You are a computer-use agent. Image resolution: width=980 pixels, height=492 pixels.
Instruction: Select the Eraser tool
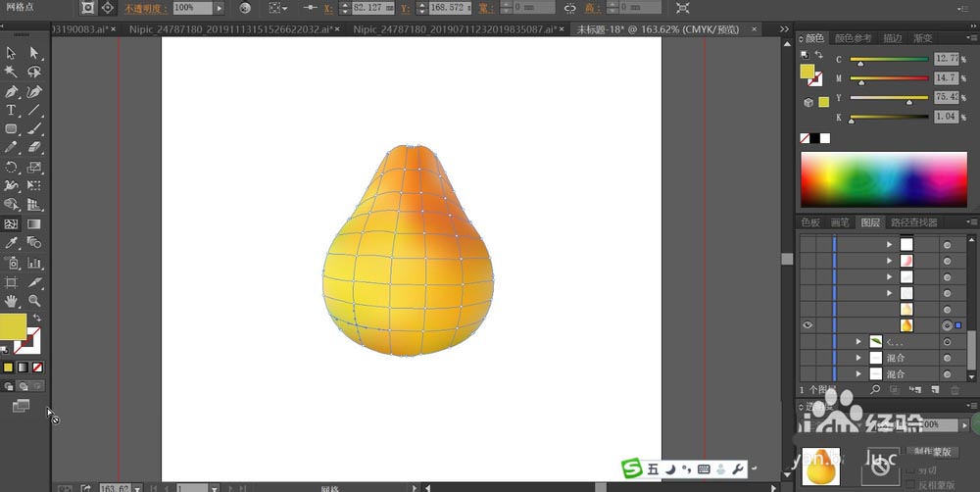click(34, 148)
